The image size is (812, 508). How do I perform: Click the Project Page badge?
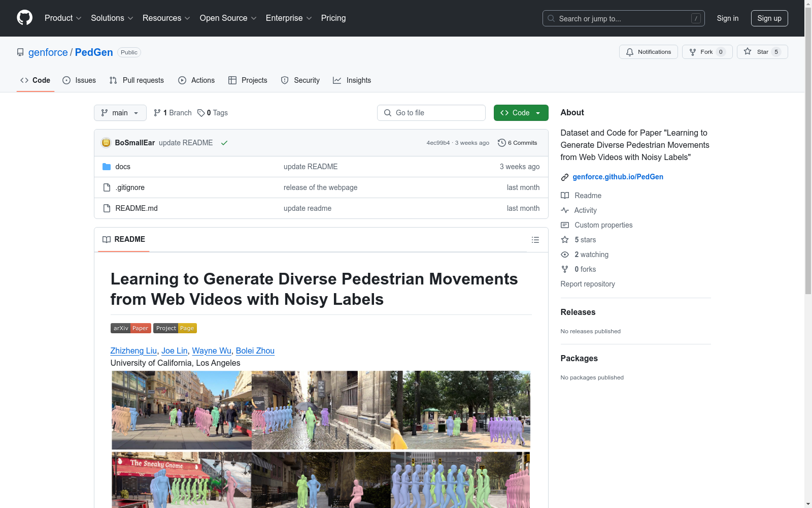pyautogui.click(x=175, y=328)
